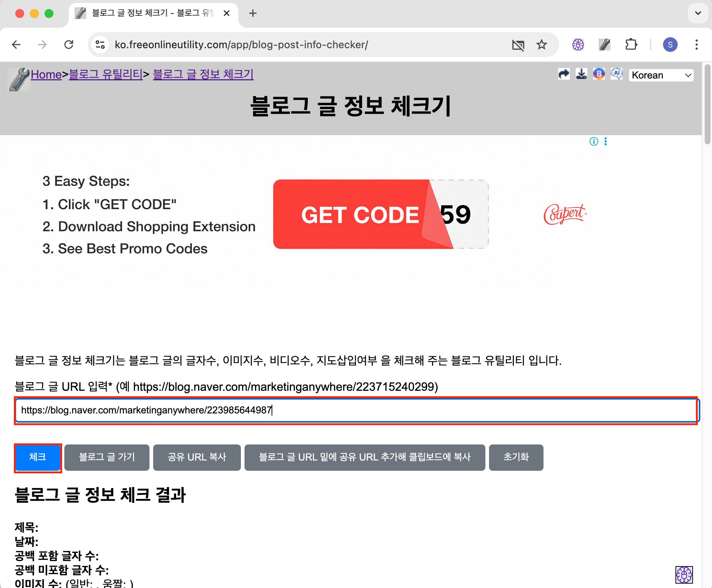Click the wrench site logo

(x=19, y=79)
